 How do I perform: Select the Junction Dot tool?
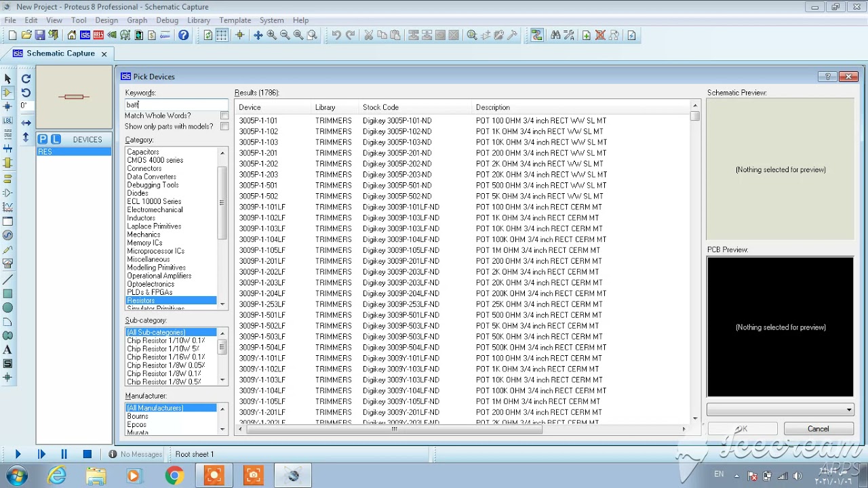[8, 106]
